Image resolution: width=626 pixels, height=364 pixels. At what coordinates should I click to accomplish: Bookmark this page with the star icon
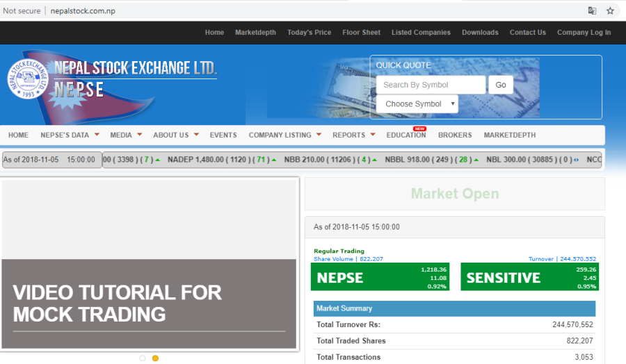(x=610, y=10)
